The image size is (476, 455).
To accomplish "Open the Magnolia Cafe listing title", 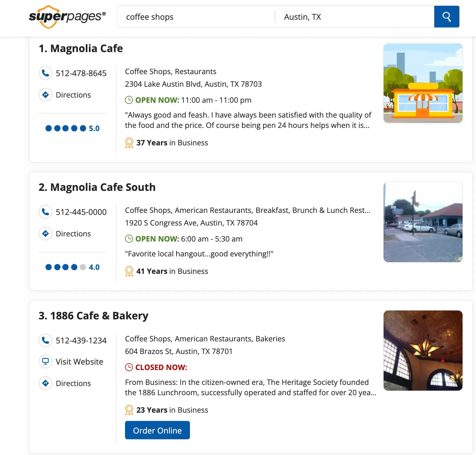I will [81, 48].
